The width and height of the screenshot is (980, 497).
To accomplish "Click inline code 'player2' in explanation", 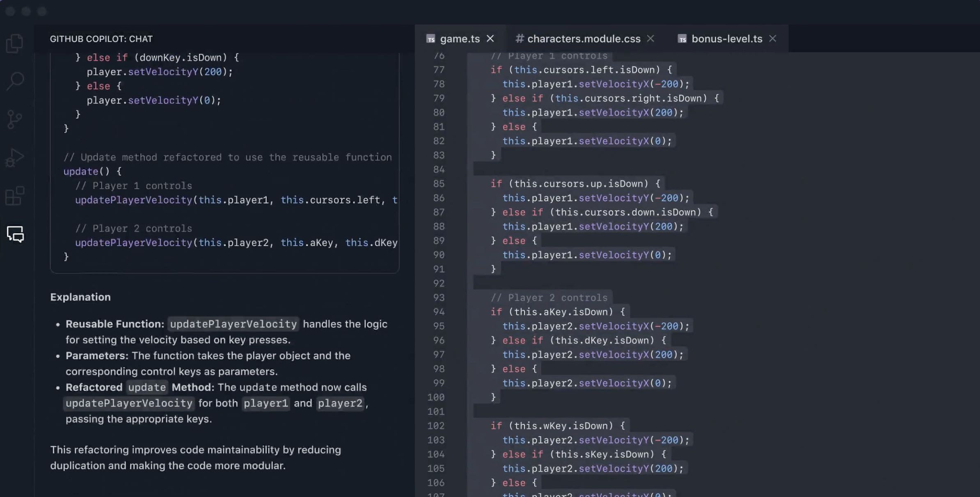I will tap(340, 403).
